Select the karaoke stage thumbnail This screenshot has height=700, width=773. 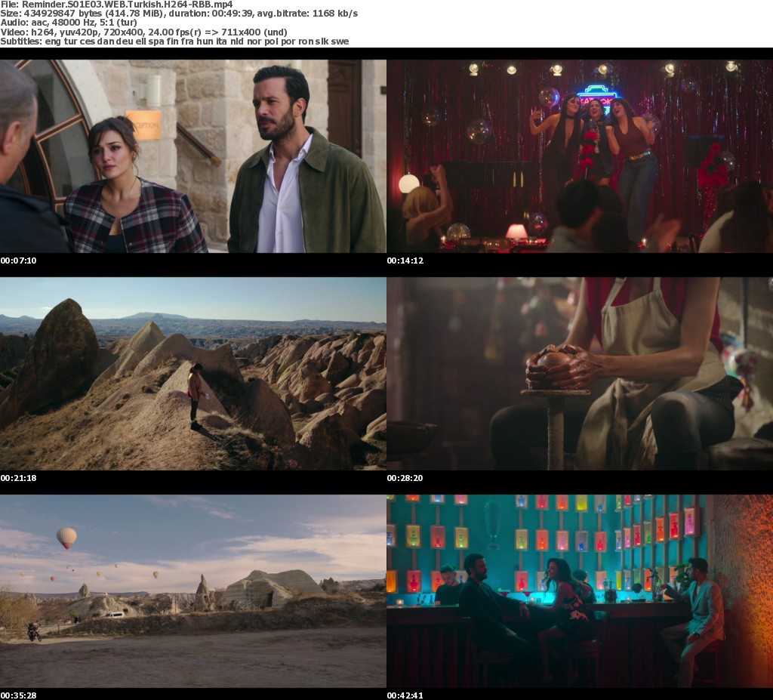pos(580,156)
